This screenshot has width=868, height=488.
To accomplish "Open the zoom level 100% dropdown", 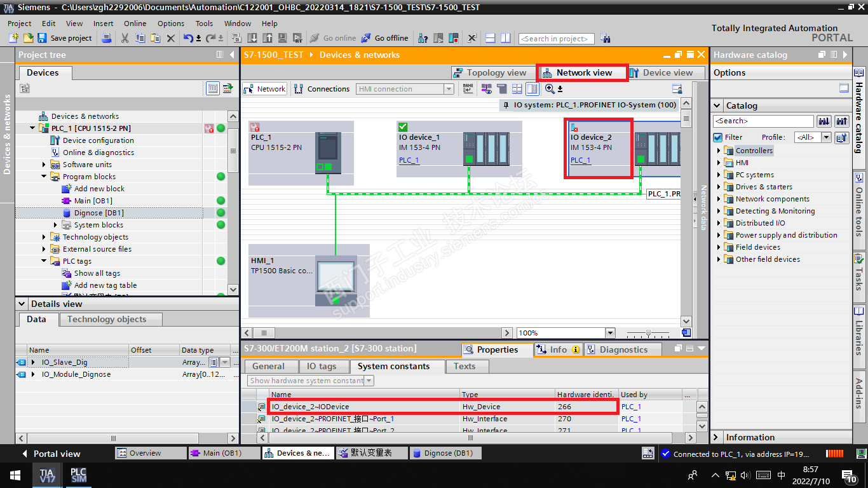I will point(611,333).
